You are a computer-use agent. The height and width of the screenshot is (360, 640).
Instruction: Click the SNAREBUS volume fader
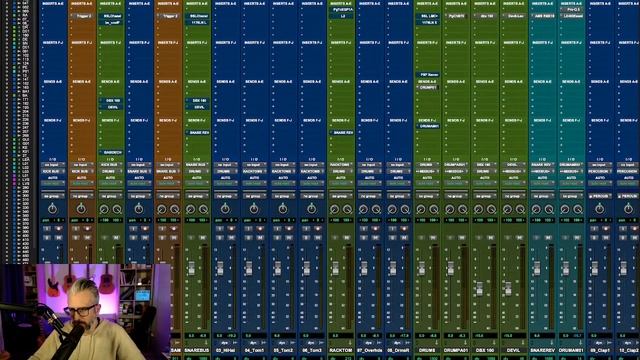[191, 268]
